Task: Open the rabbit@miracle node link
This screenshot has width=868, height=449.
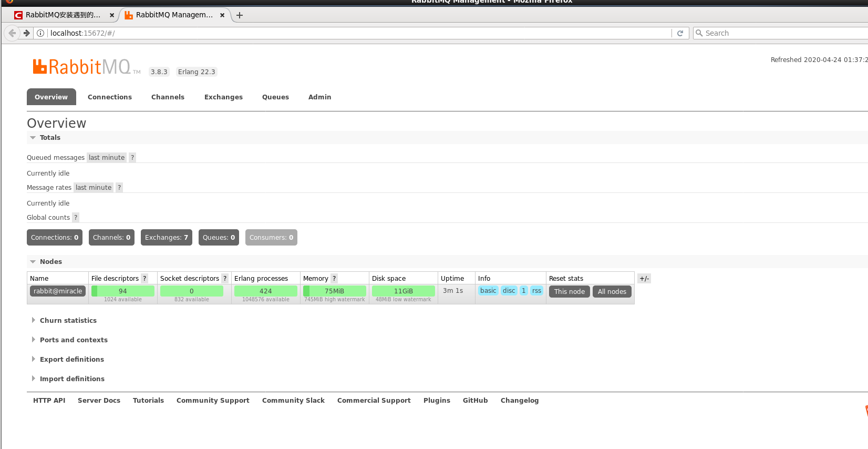Action: click(58, 291)
